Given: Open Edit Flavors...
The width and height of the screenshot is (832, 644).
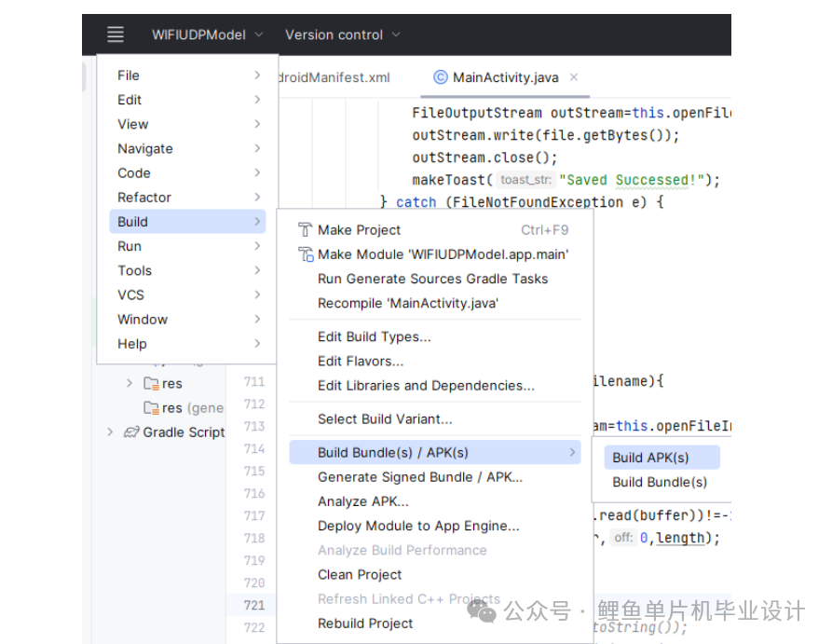Looking at the screenshot, I should tap(435, 361).
